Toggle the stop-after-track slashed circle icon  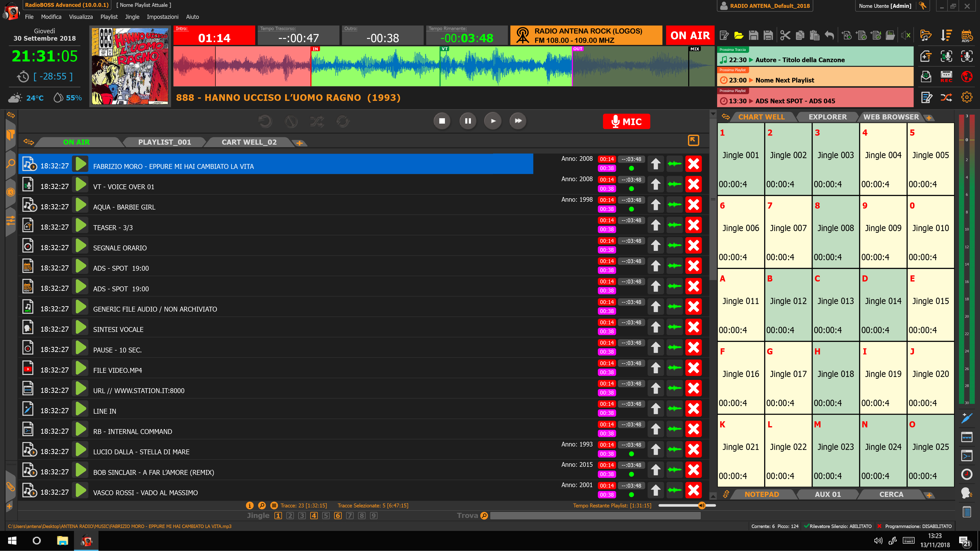click(x=291, y=121)
